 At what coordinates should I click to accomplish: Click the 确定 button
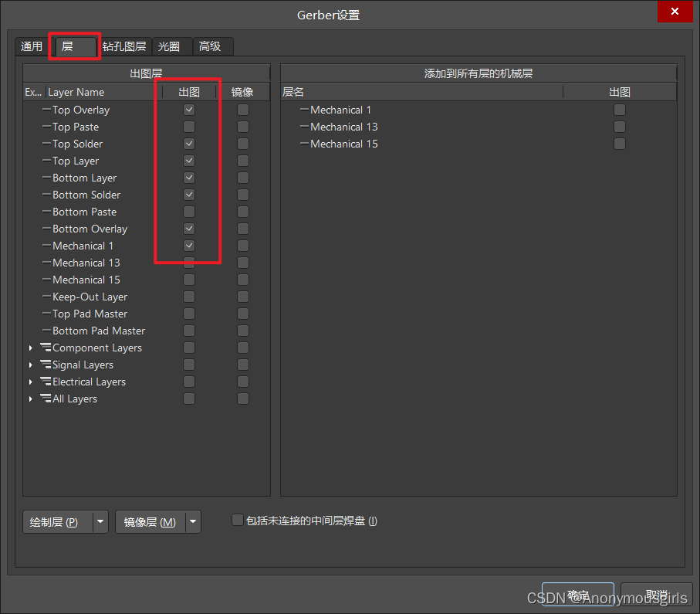coord(577,595)
